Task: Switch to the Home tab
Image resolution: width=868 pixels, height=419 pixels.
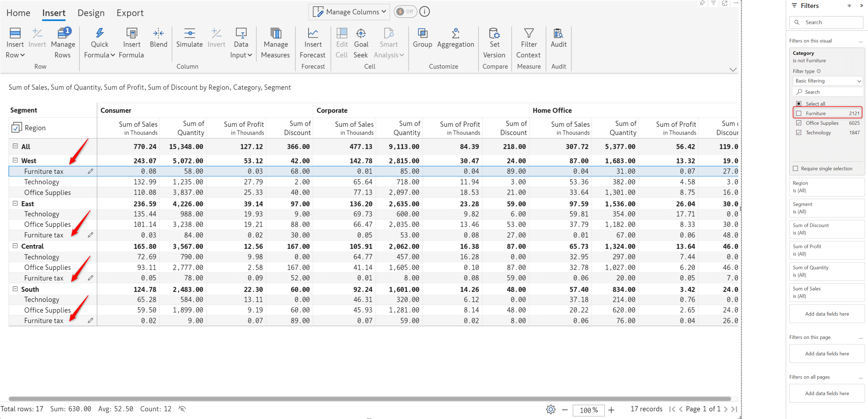Action: point(18,13)
